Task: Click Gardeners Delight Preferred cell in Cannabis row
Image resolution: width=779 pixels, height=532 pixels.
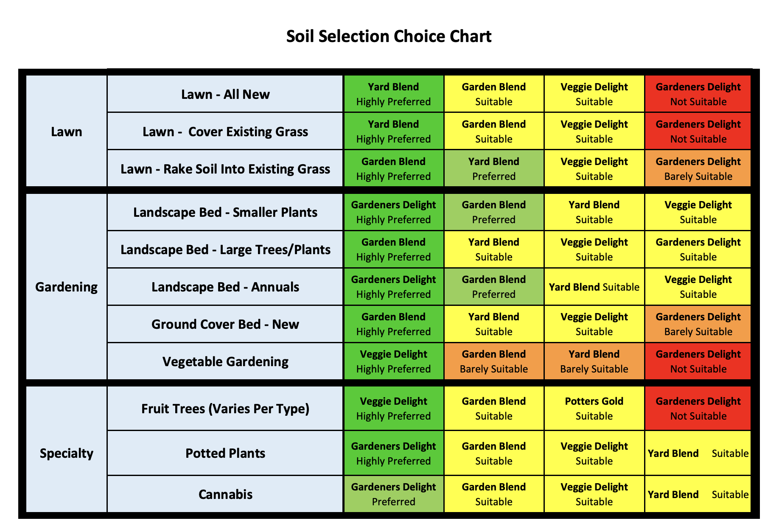Action: coord(394,494)
